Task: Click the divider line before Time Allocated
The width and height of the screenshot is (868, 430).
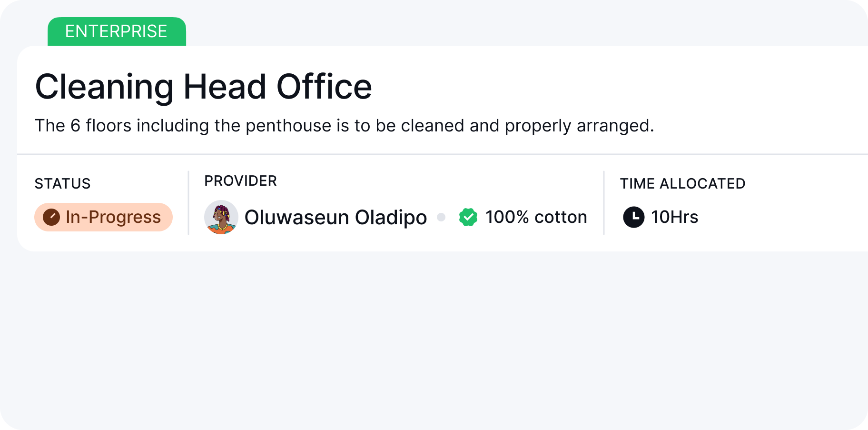Action: [604, 203]
